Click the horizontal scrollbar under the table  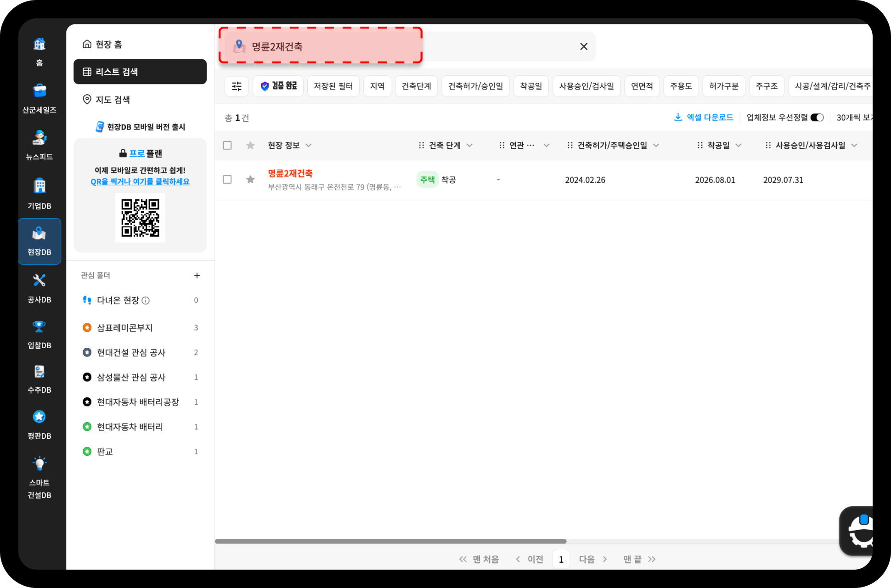click(391, 541)
